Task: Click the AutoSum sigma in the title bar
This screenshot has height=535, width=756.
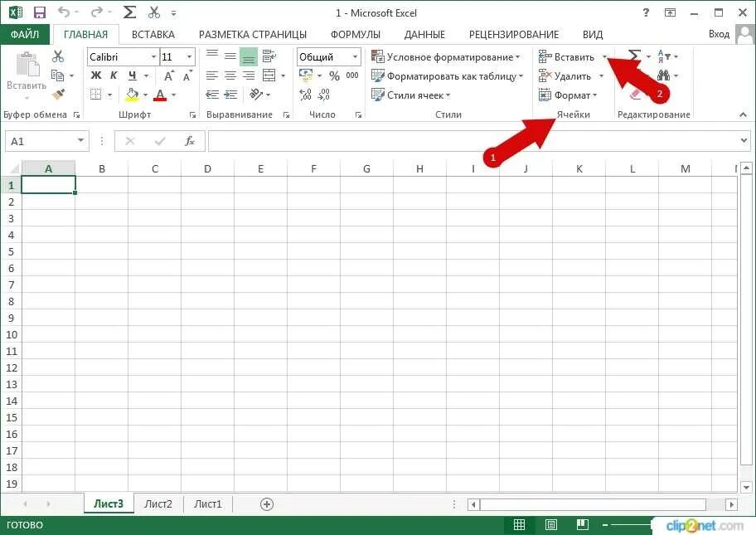Action: [129, 12]
